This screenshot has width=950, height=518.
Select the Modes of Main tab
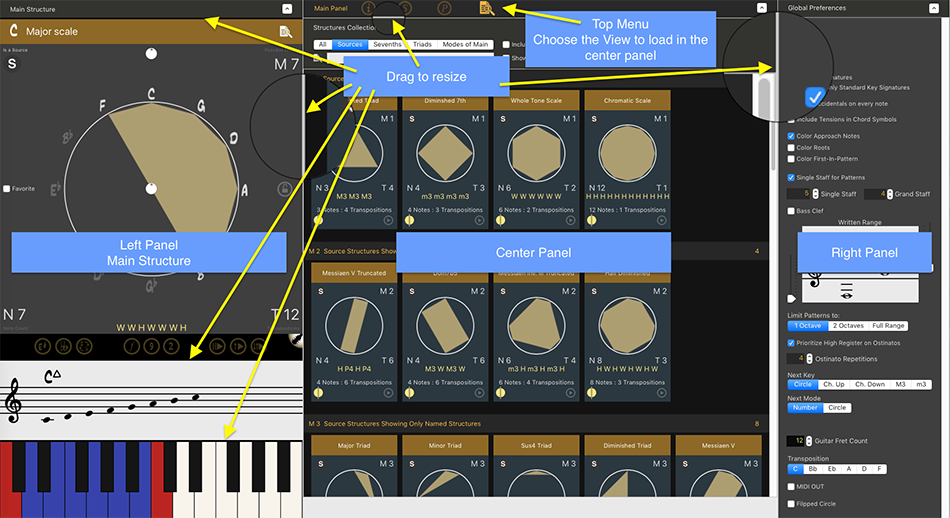pos(465,44)
